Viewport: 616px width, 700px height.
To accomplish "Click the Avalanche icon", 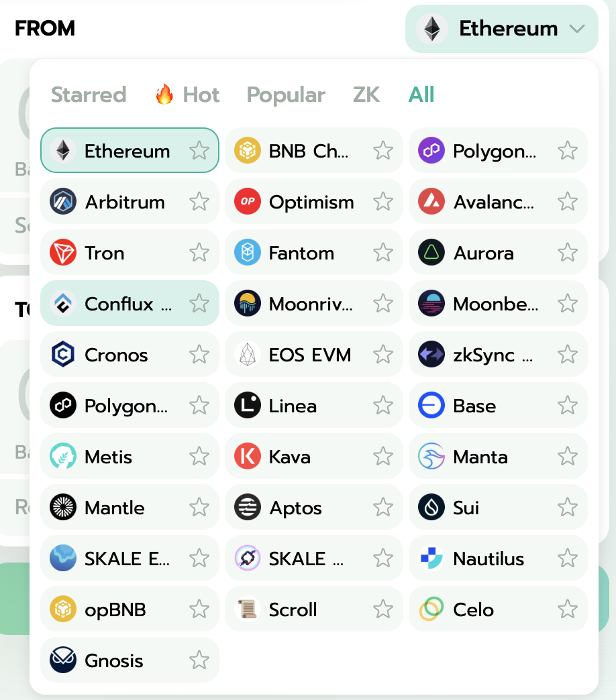I will pos(431,201).
